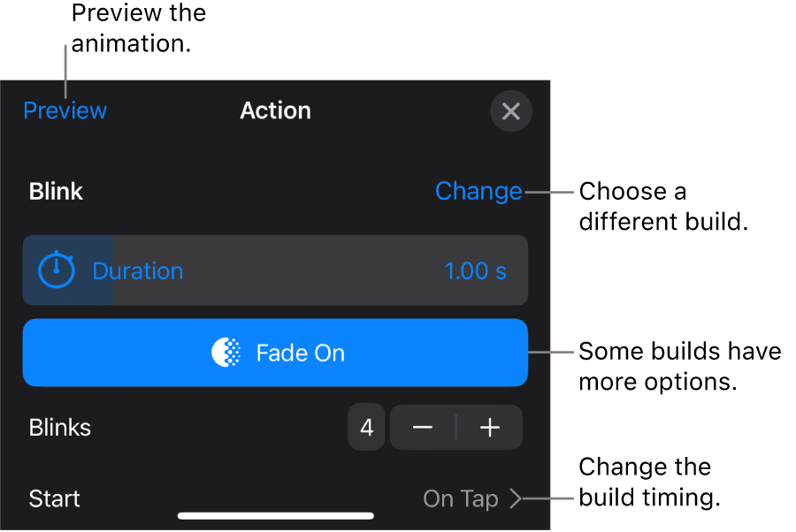This screenshot has height=532, width=796.
Task: Expand the Start chevron arrow
Action: point(516,498)
